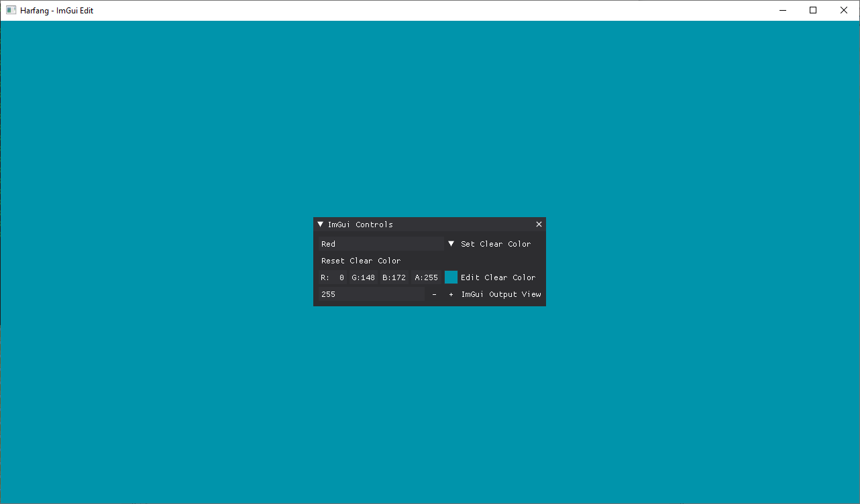Close the ImGui Controls panel
Viewport: 860px width, 504px height.
click(x=539, y=225)
